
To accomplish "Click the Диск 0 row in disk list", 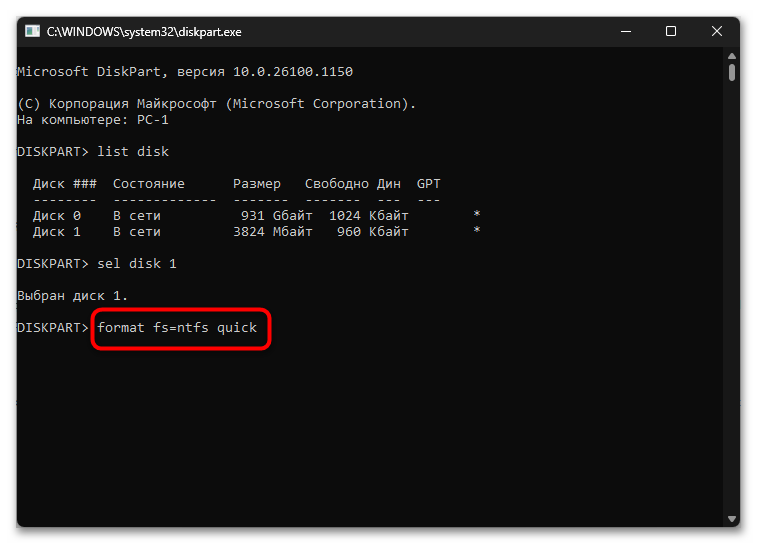I will coord(256,215).
